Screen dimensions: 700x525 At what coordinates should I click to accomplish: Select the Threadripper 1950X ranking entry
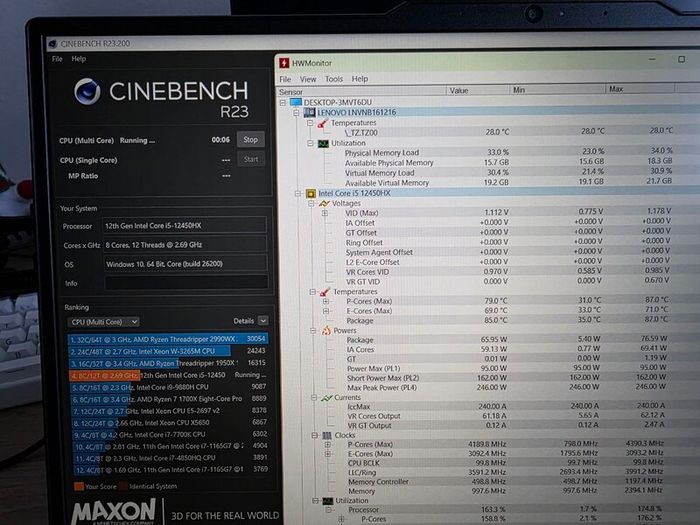(x=169, y=363)
